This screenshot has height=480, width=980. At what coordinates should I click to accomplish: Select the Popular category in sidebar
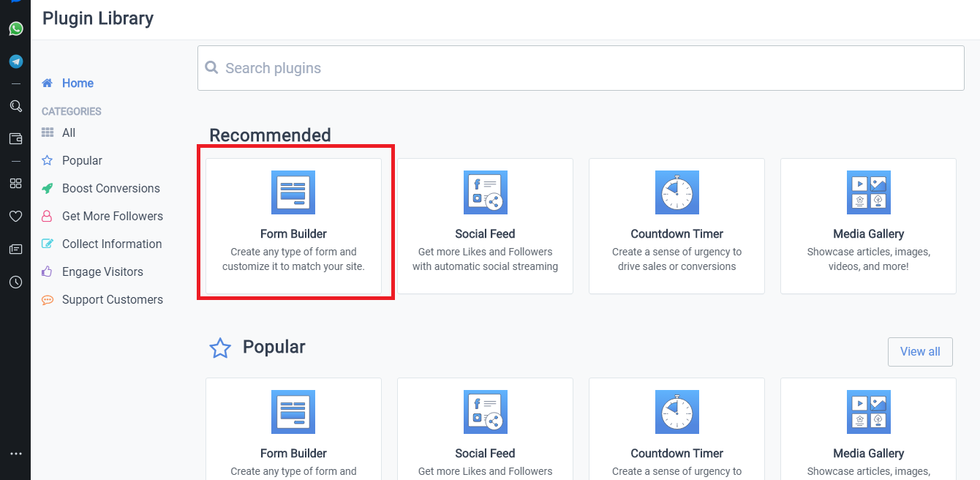point(82,160)
